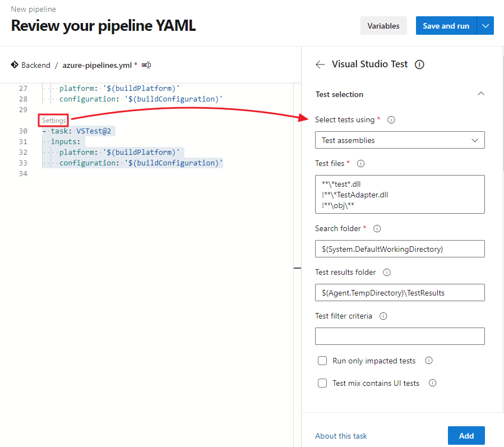Click the Test filter criteria input field
504x447 pixels.
[x=400, y=336]
